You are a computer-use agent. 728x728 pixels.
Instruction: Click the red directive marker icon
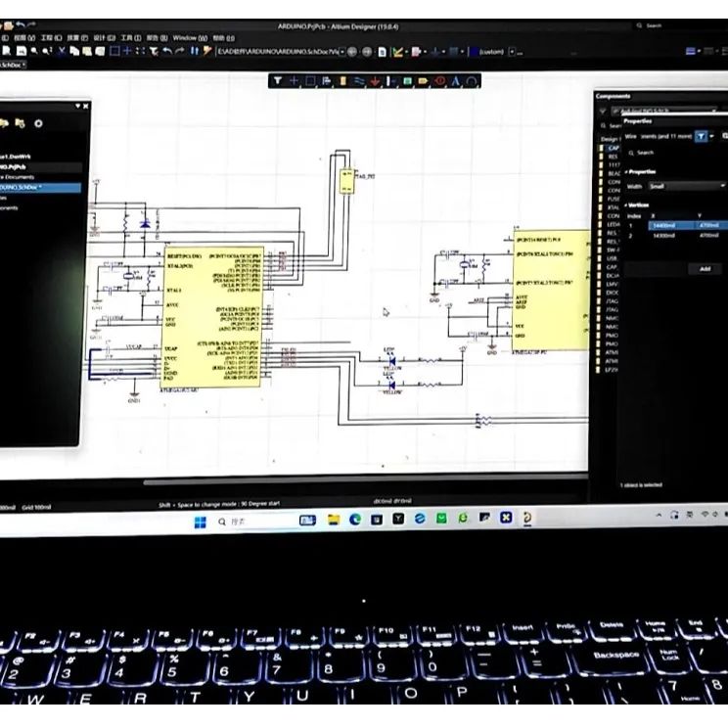click(439, 81)
